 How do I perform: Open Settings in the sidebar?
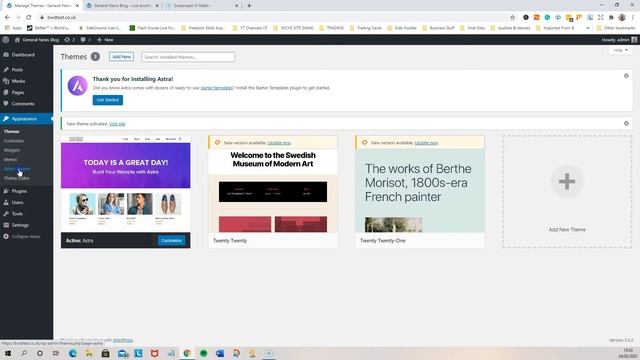pyautogui.click(x=20, y=225)
